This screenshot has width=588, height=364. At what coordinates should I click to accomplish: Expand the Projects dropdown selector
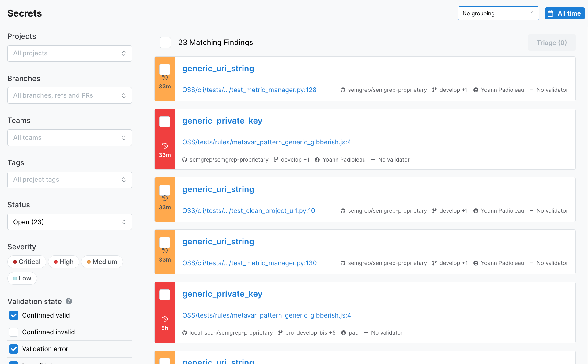(x=70, y=53)
